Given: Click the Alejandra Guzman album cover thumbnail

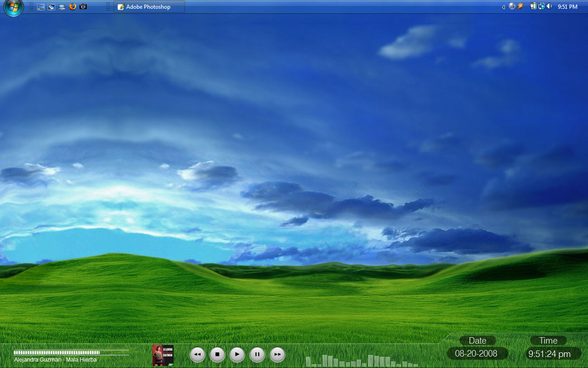Looking at the screenshot, I should pyautogui.click(x=163, y=355).
